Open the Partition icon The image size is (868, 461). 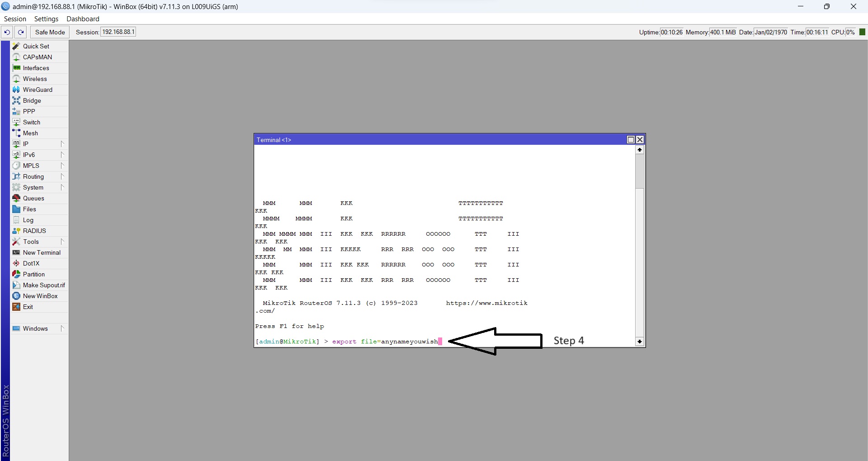16,274
